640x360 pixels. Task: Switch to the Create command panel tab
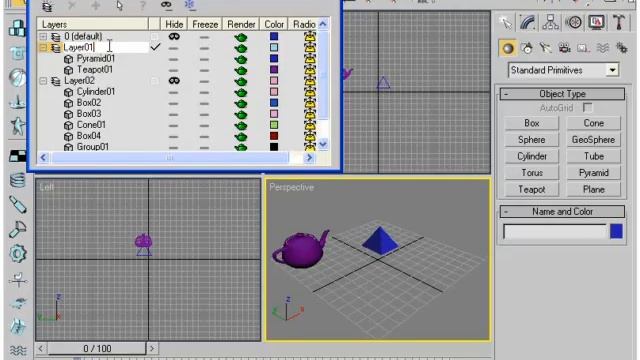click(505, 22)
